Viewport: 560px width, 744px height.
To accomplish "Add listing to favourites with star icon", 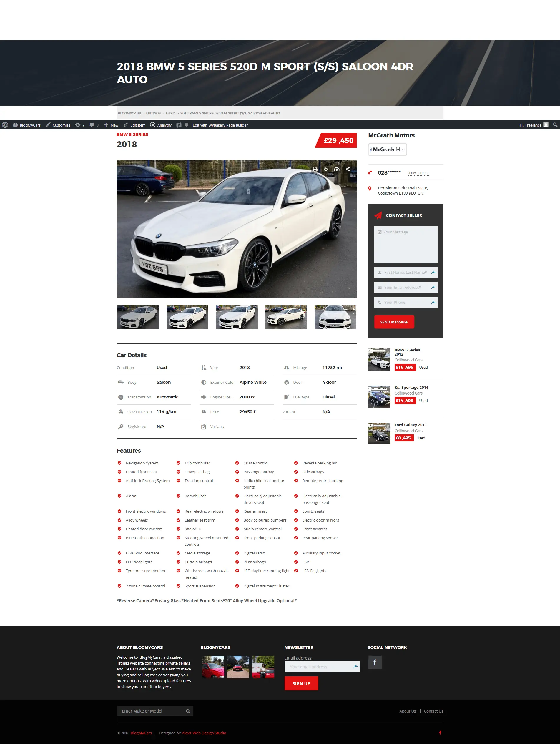I will coord(325,169).
